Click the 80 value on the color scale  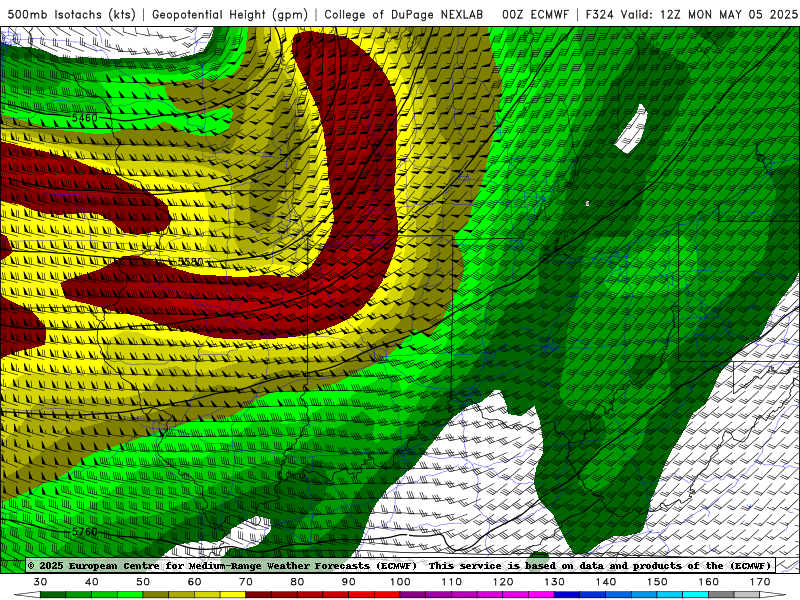pos(297,582)
